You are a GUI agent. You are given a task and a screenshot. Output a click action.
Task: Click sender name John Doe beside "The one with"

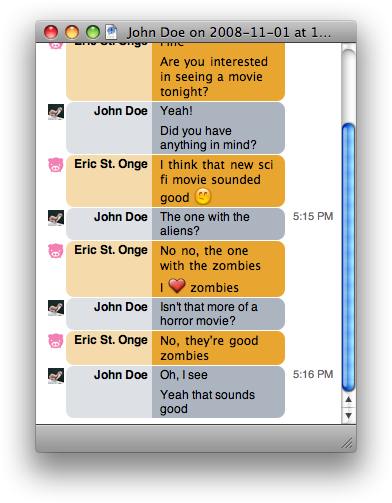121,217
